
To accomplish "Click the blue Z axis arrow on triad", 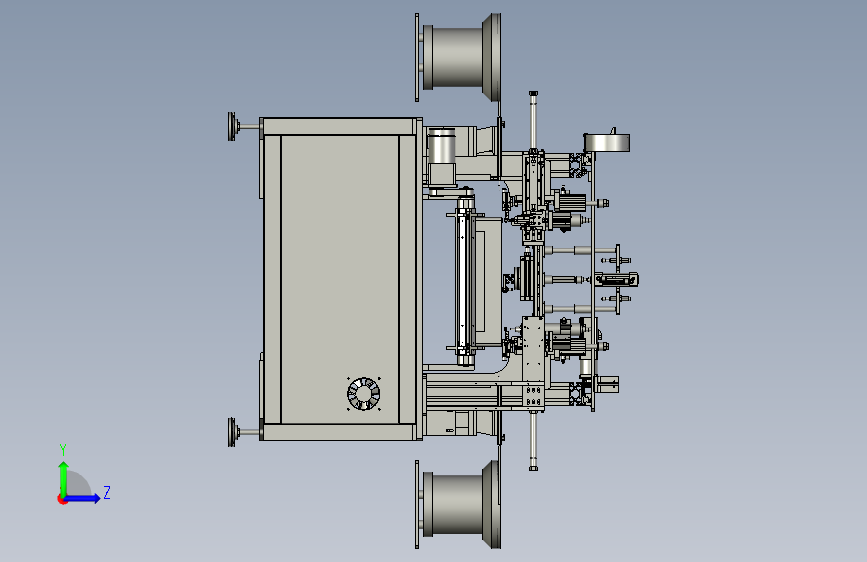I will [83, 498].
